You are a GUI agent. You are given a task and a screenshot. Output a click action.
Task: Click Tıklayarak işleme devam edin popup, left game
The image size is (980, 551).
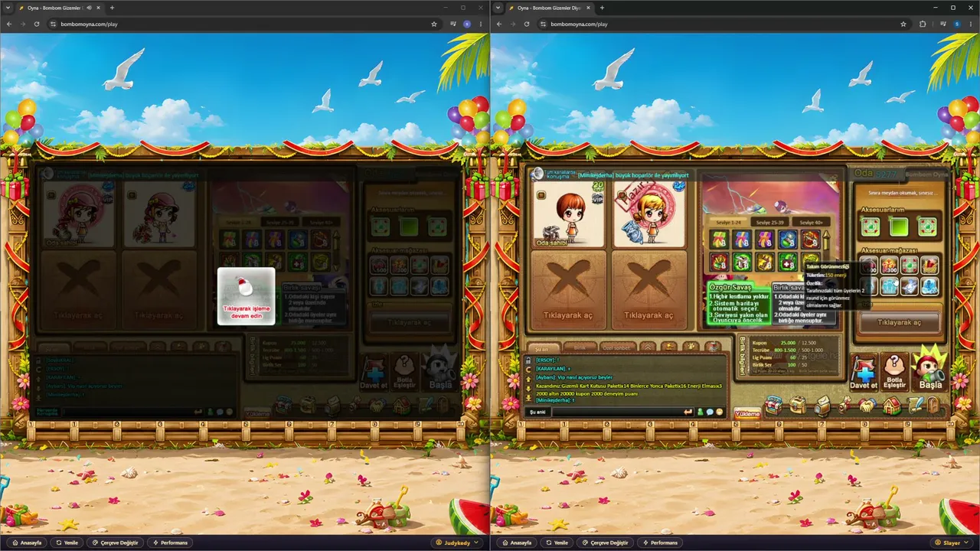click(x=246, y=296)
